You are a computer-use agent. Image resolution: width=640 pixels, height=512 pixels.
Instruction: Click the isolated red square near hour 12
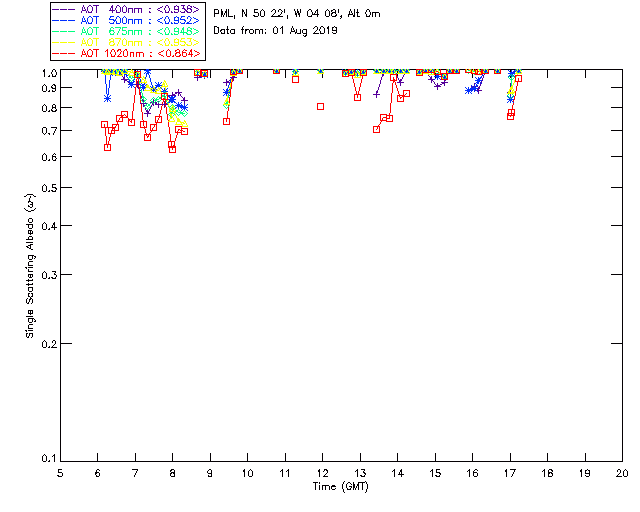coord(320,107)
